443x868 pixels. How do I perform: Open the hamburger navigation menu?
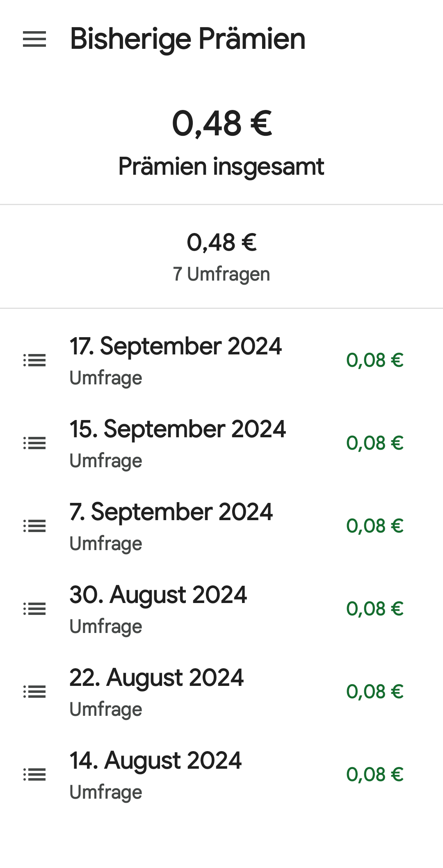34,39
